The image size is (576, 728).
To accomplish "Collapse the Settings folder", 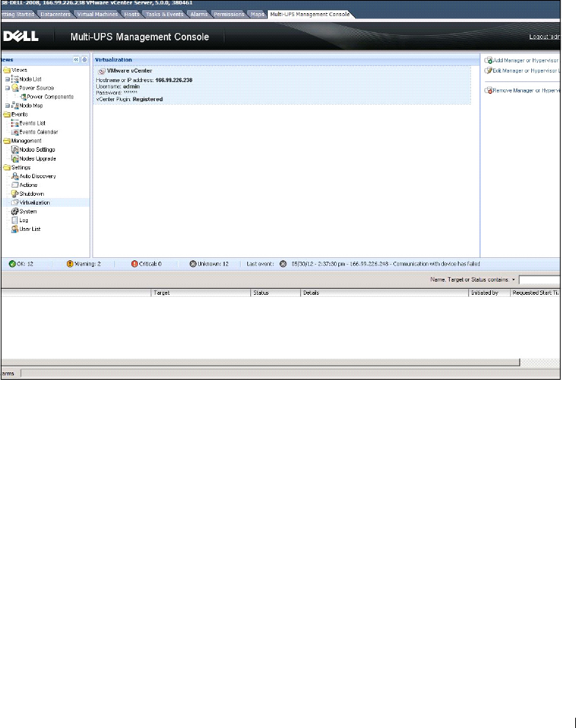I will 7,167.
